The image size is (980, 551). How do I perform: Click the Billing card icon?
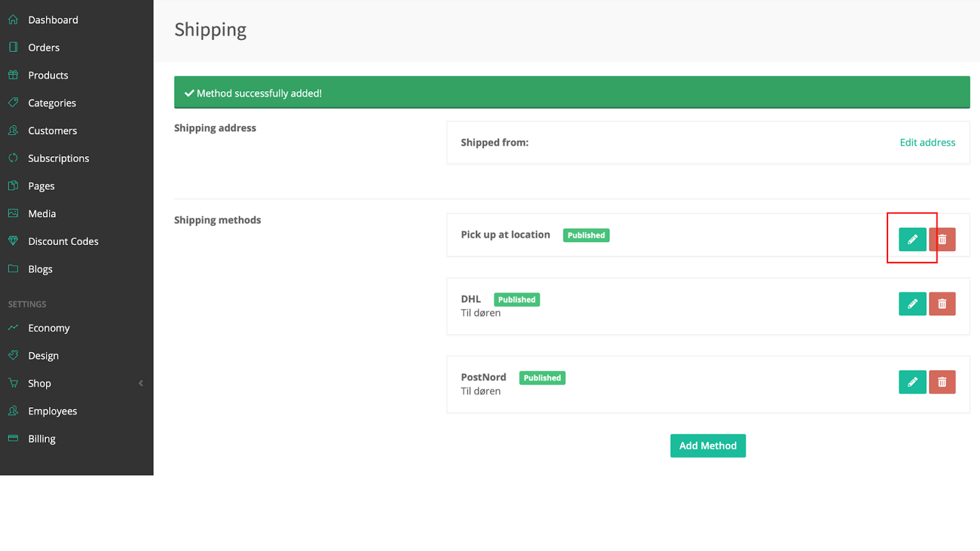(x=13, y=438)
